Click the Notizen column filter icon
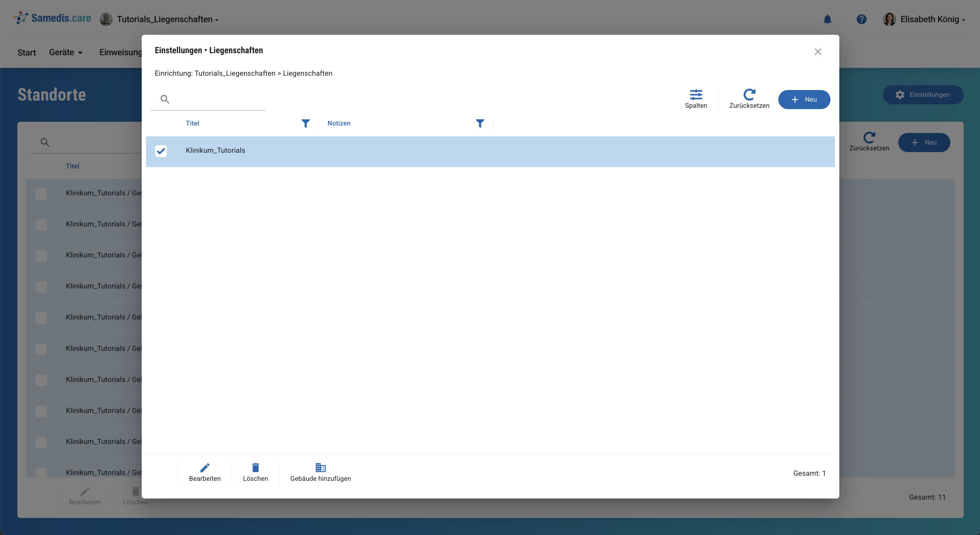 [480, 123]
